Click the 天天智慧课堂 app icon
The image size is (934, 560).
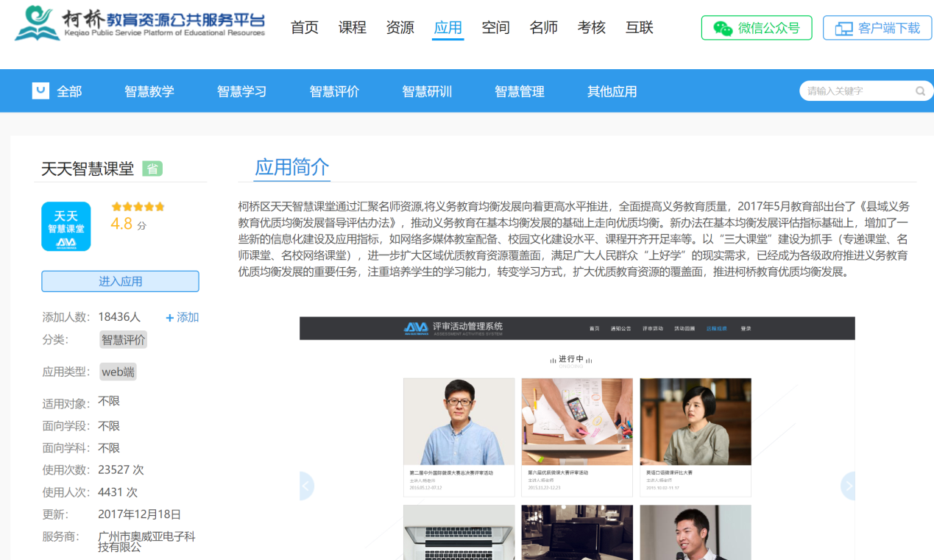[66, 227]
